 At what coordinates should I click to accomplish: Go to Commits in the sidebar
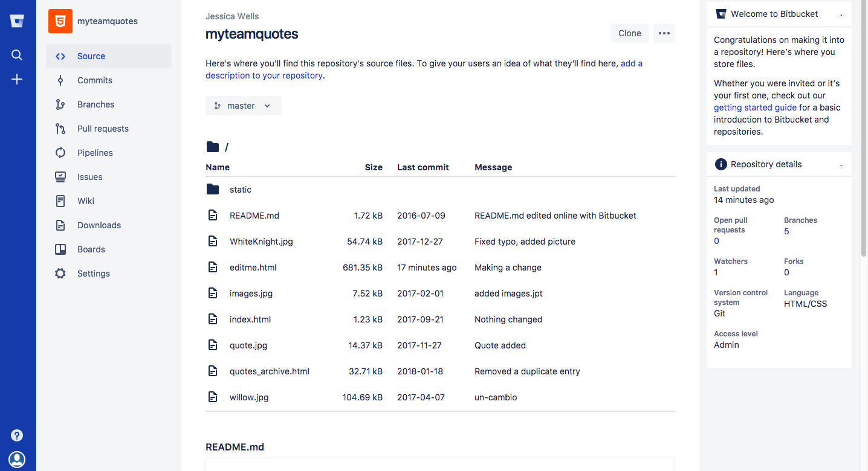pyautogui.click(x=109, y=80)
